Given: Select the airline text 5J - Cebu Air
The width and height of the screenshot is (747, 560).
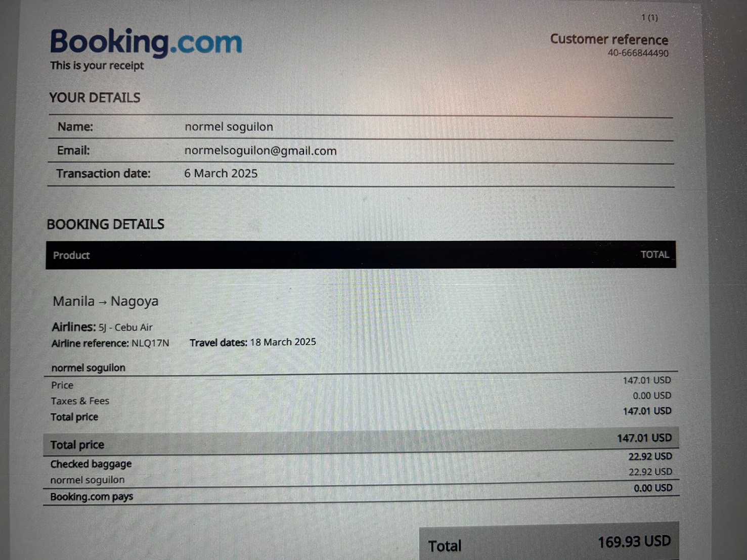Looking at the screenshot, I should coord(125,328).
